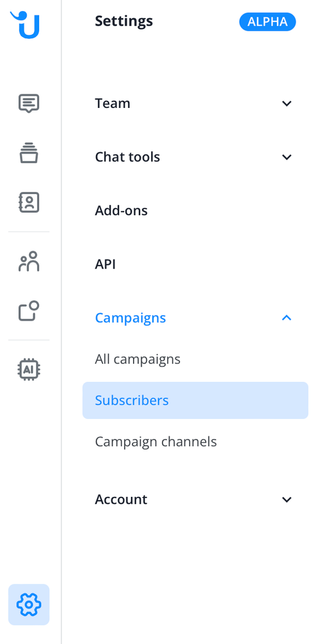Image resolution: width=329 pixels, height=644 pixels.
Task: Select the Subscribers submenu item
Action: pyautogui.click(x=195, y=400)
